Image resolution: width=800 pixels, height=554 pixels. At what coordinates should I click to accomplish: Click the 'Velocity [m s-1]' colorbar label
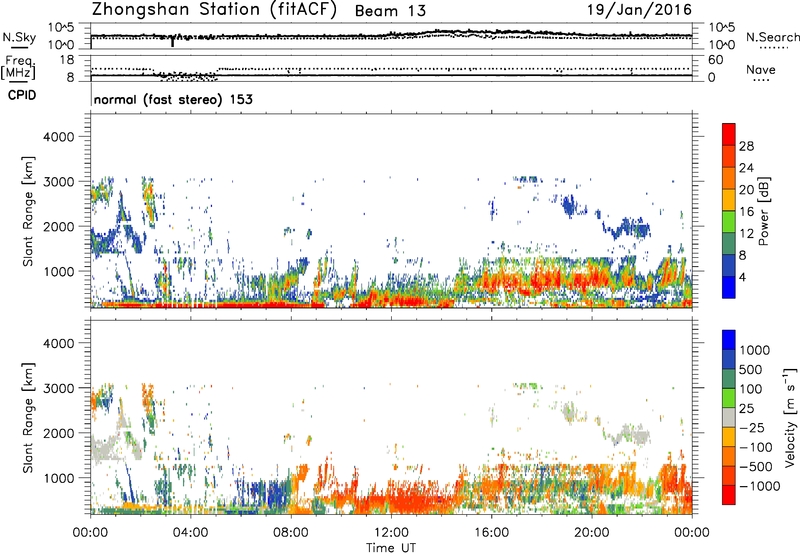[x=790, y=417]
